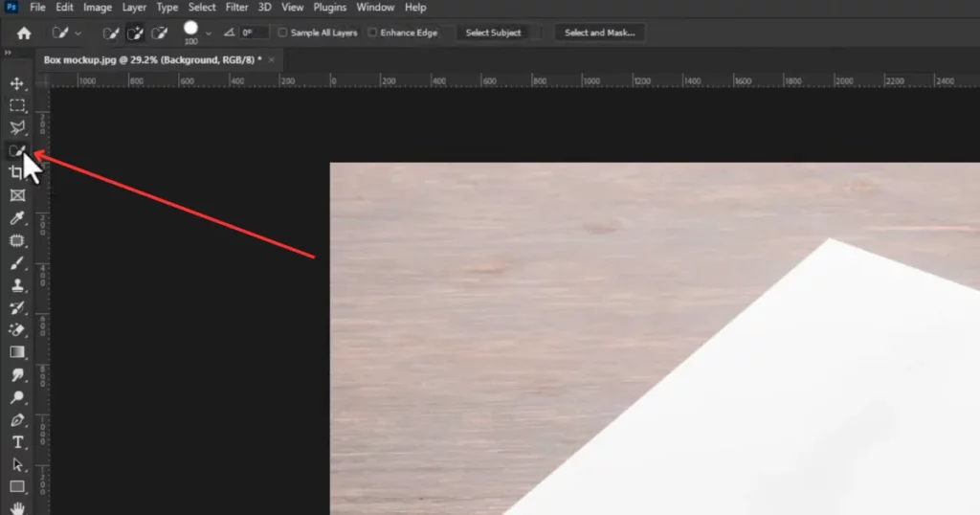Select the Smudge tool
Viewport: 980px width, 515px height.
tap(17, 375)
